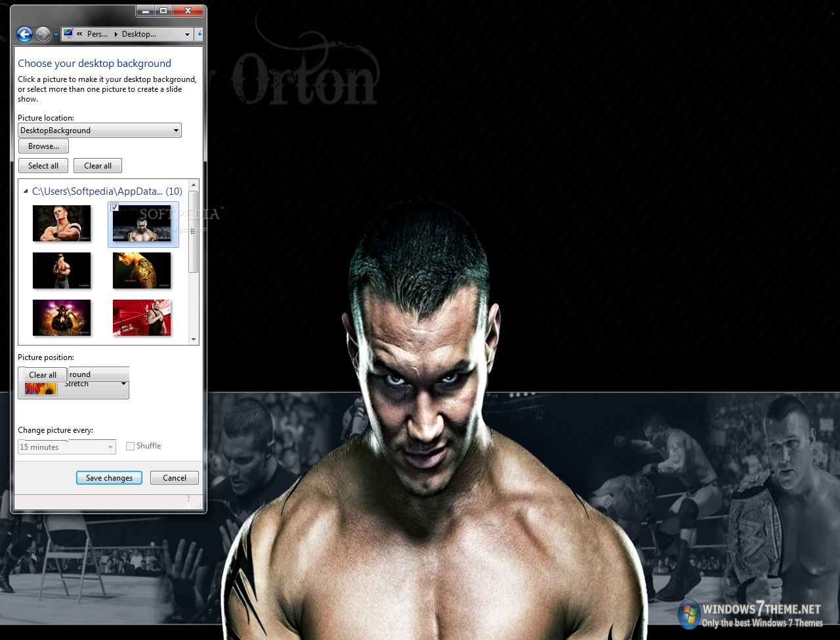Click the picture list scrollbar down arrow
840x640 pixels.
(x=194, y=340)
